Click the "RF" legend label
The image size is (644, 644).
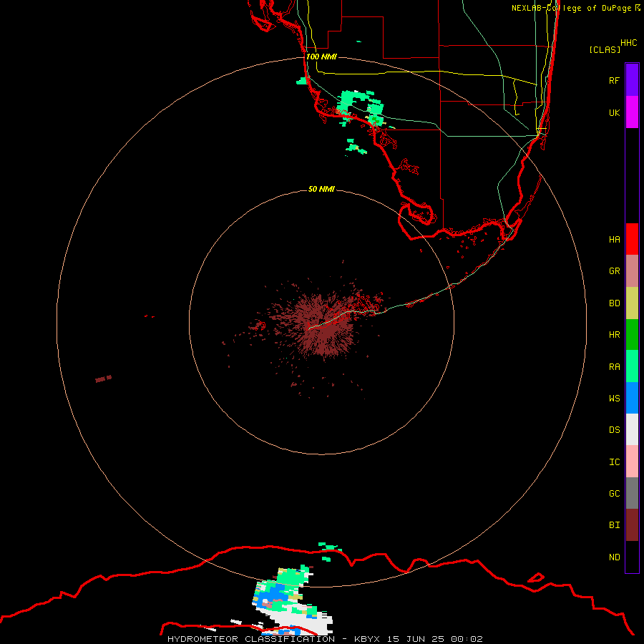(614, 80)
